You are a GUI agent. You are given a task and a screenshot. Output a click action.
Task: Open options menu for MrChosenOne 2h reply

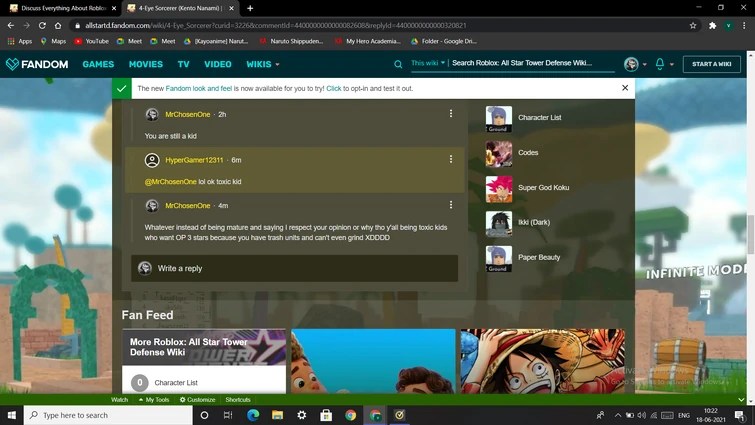pyautogui.click(x=451, y=114)
